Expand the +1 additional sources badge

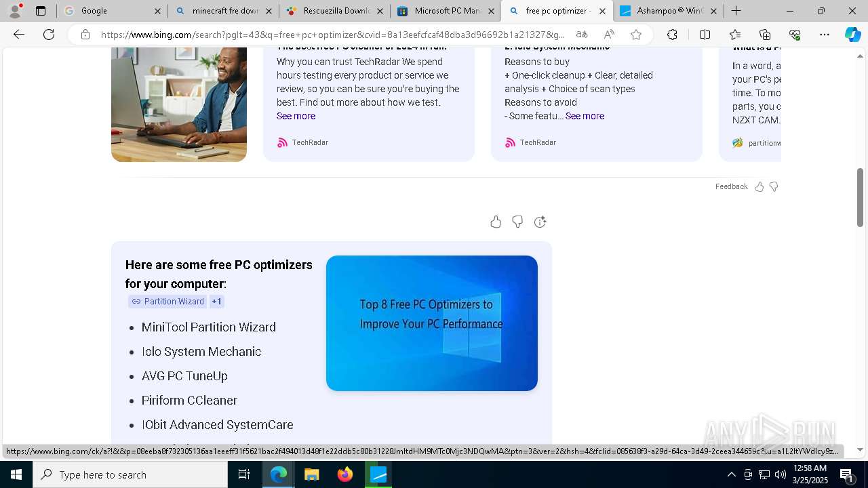[x=216, y=302]
